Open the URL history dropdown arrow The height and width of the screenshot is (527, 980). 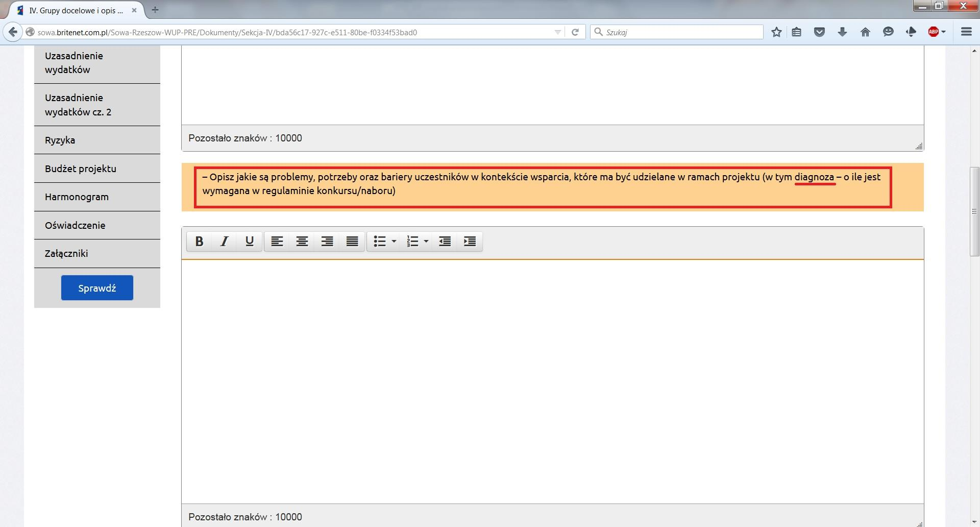tap(557, 32)
